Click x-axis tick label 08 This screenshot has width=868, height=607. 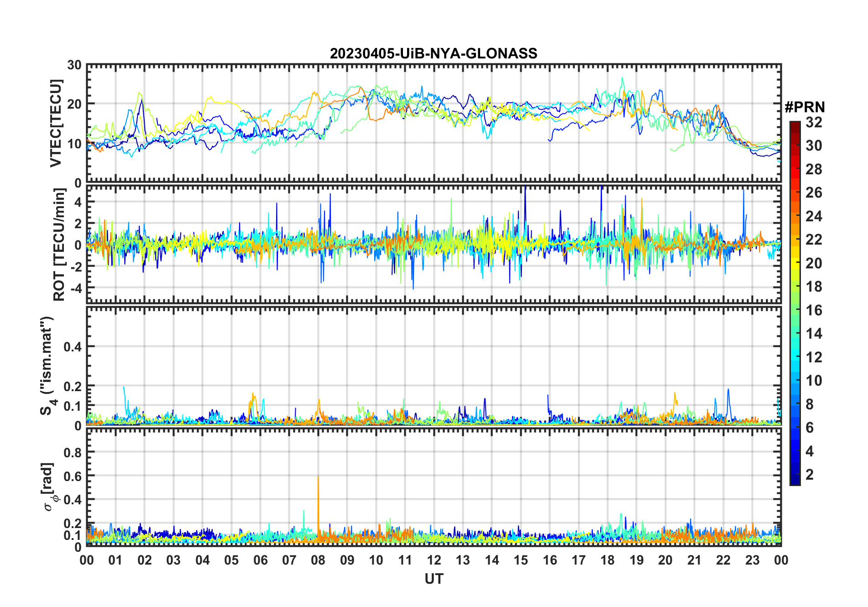click(x=318, y=560)
